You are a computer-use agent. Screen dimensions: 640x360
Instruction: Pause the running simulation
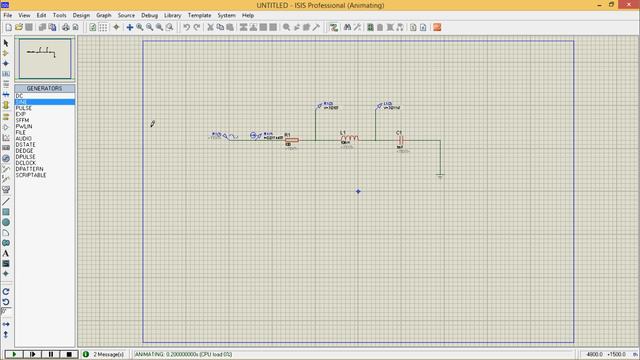tap(51, 354)
